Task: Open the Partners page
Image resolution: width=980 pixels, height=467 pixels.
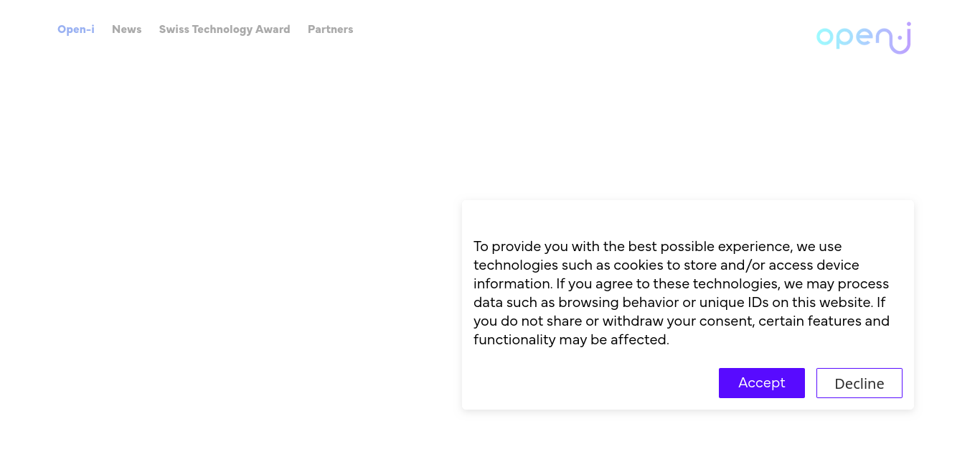Action: 331,29
